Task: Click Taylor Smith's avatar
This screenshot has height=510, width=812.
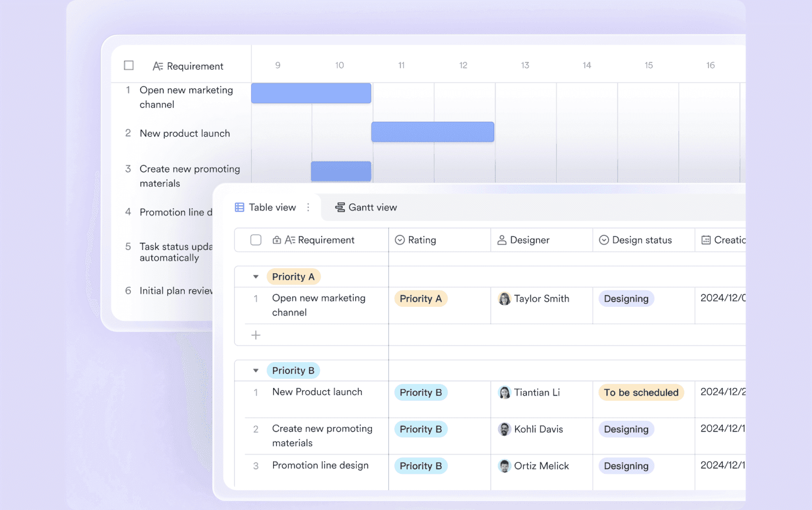Action: tap(504, 299)
